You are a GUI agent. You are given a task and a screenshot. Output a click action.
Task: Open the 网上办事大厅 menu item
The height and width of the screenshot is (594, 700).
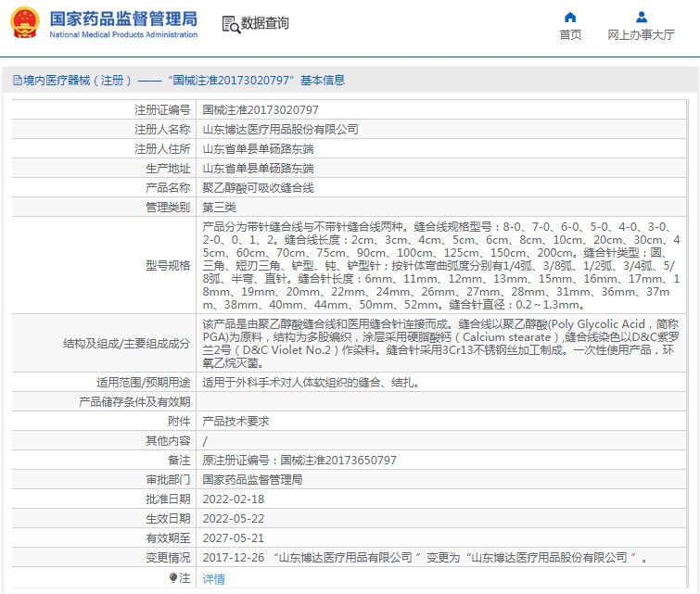(x=641, y=35)
